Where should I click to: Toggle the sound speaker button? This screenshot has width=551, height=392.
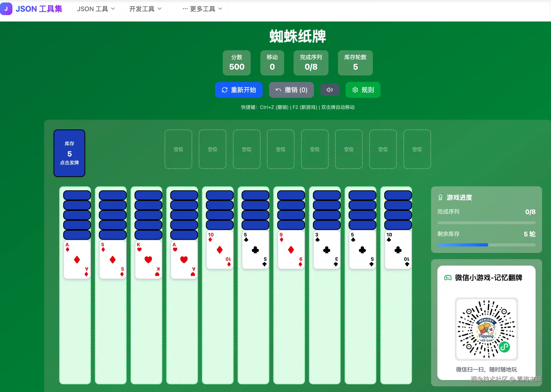pyautogui.click(x=330, y=90)
